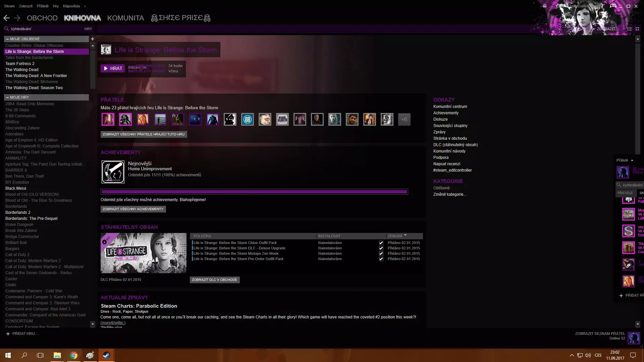
Task: Uncheck Chloe Outfit Pack installed checkbox
Action: point(381,243)
